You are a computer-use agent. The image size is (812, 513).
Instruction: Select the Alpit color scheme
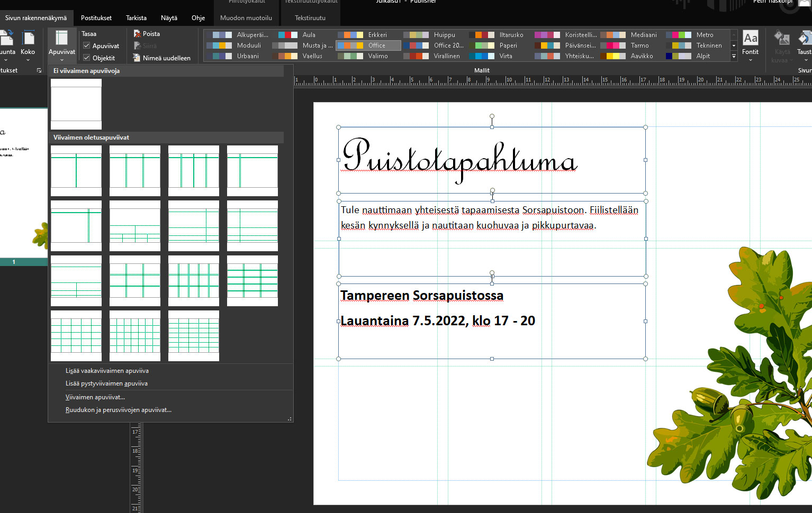[x=697, y=56]
